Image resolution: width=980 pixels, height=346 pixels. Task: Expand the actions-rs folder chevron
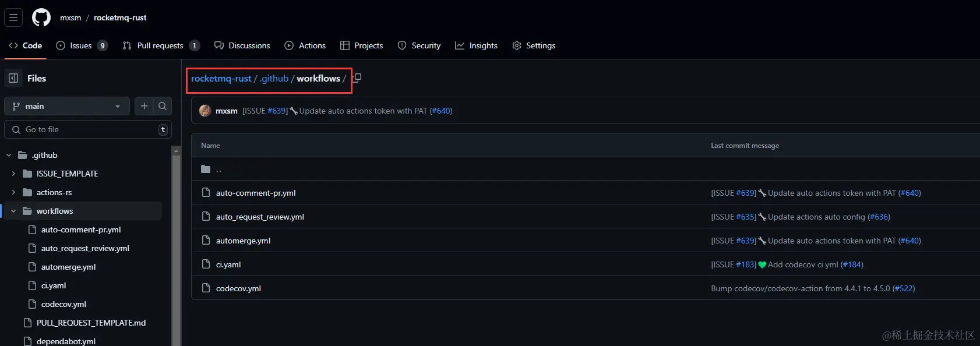13,192
